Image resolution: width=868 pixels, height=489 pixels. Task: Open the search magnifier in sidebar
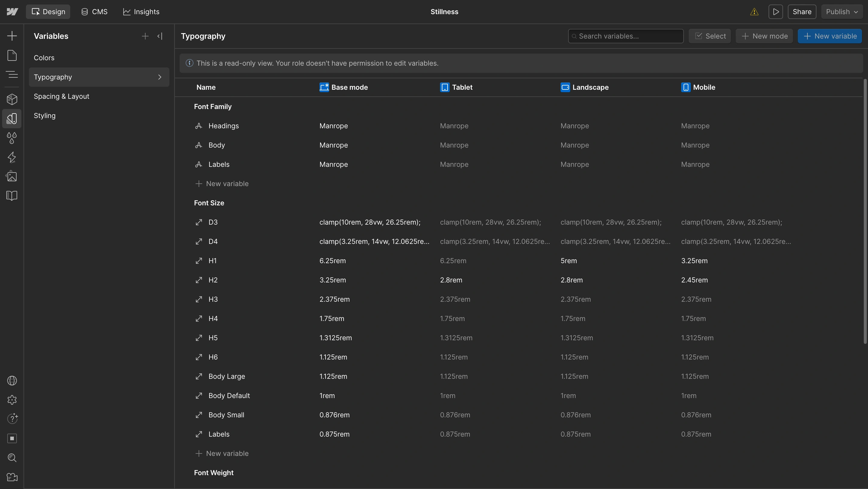tap(12, 458)
